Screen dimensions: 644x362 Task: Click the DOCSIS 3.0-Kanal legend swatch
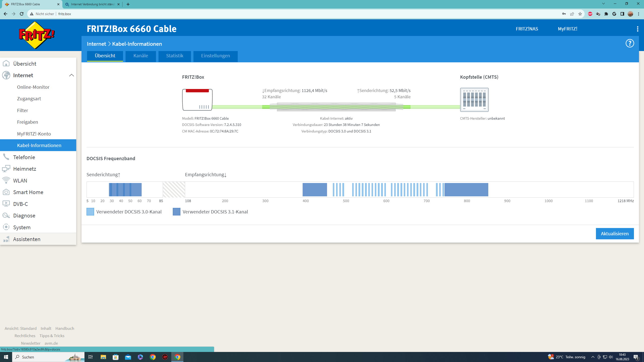point(90,212)
